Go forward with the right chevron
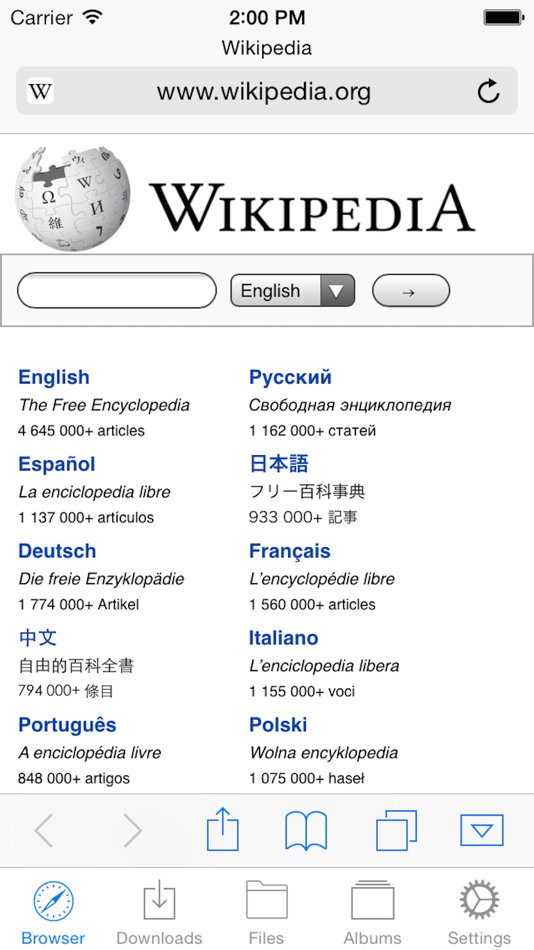The image size is (534, 950). 133,830
